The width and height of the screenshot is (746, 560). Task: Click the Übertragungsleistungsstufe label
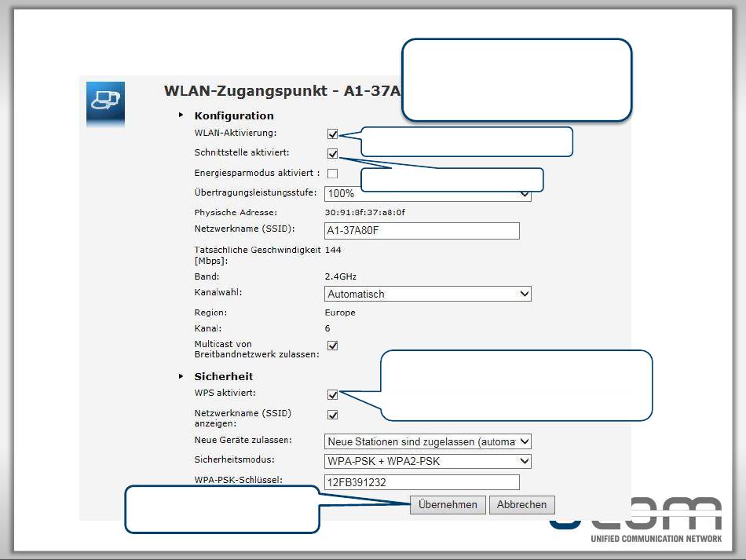[255, 192]
